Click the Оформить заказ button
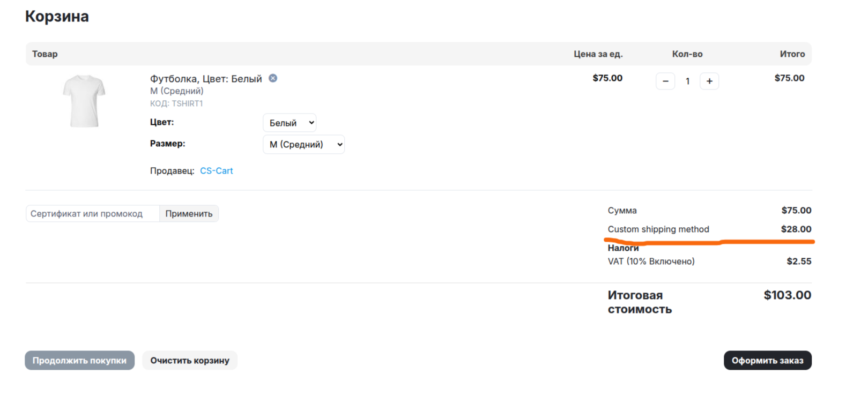868x396 pixels. pos(767,360)
